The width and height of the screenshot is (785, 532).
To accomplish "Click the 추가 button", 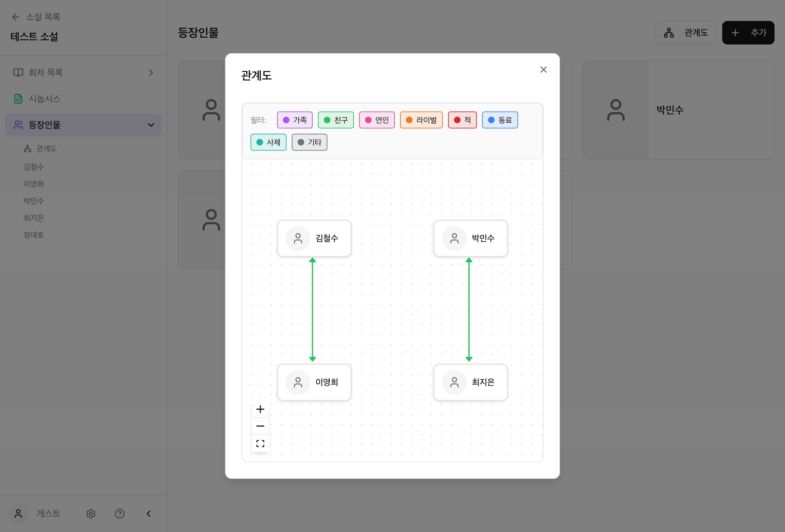I will click(x=748, y=33).
